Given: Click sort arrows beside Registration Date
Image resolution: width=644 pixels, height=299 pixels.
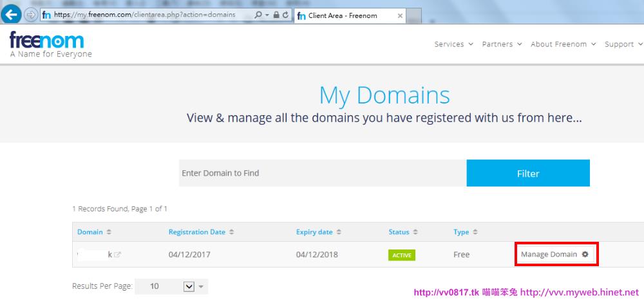Looking at the screenshot, I should [232, 231].
